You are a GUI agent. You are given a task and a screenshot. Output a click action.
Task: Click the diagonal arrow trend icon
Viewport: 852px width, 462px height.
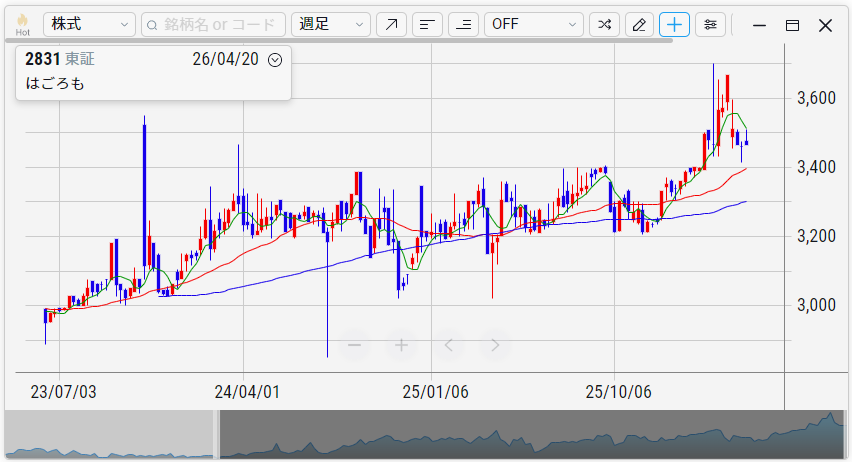(391, 25)
